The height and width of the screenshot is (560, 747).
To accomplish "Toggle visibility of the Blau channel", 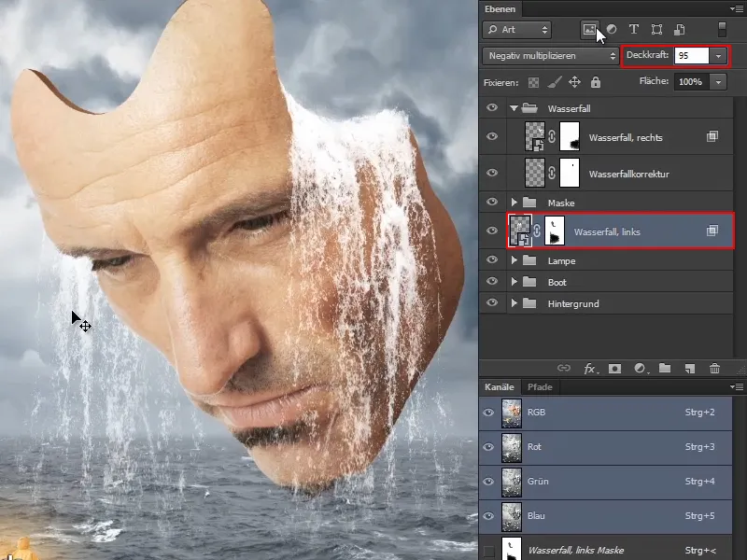I will pyautogui.click(x=488, y=516).
